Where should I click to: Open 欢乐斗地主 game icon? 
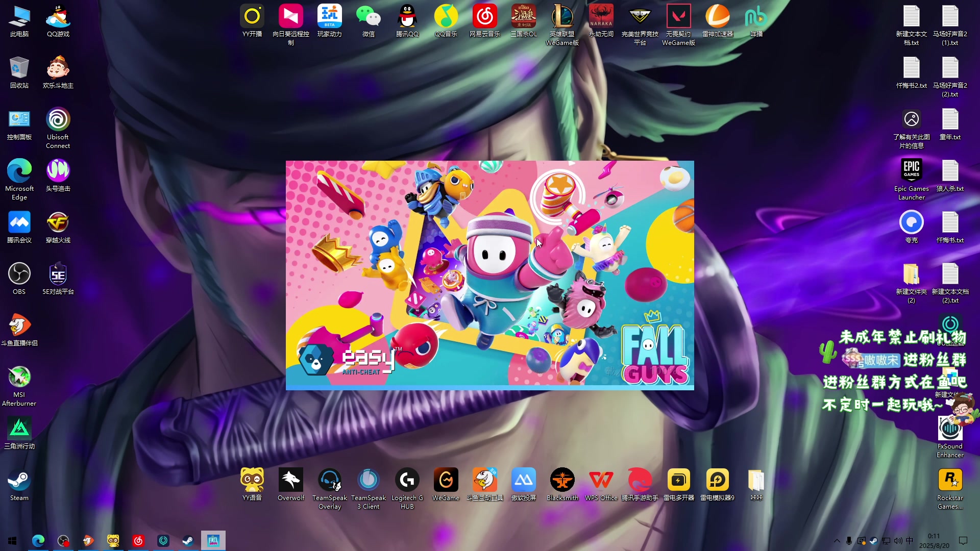coord(58,73)
